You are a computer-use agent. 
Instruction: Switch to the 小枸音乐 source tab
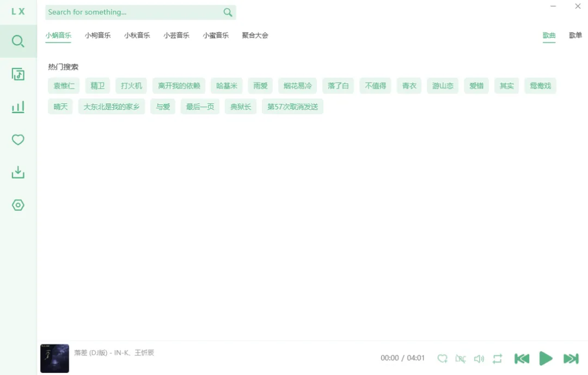click(97, 35)
